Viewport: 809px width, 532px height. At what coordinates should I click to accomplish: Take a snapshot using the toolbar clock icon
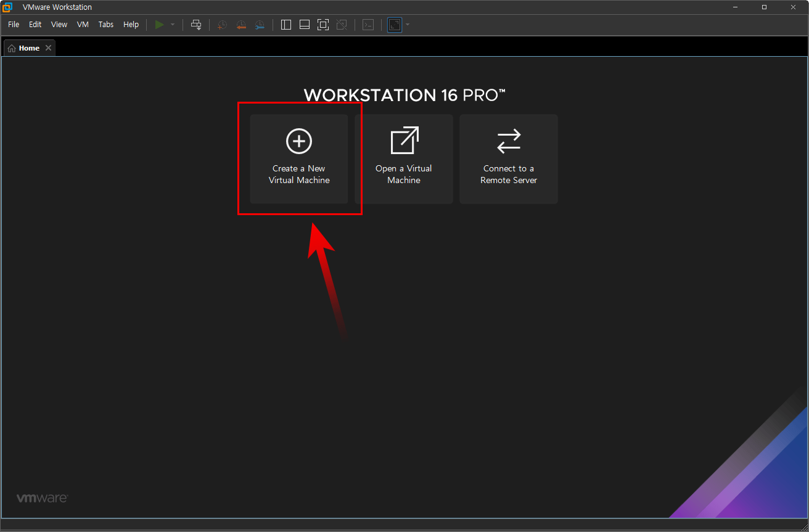click(222, 25)
